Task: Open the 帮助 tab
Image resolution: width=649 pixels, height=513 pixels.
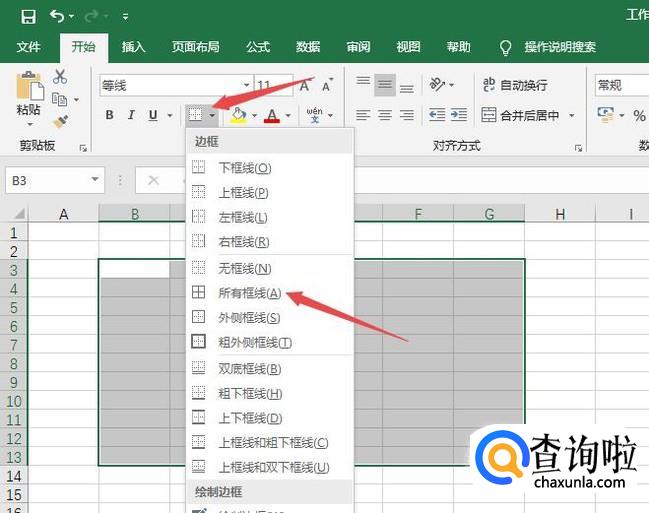Action: pyautogui.click(x=458, y=47)
